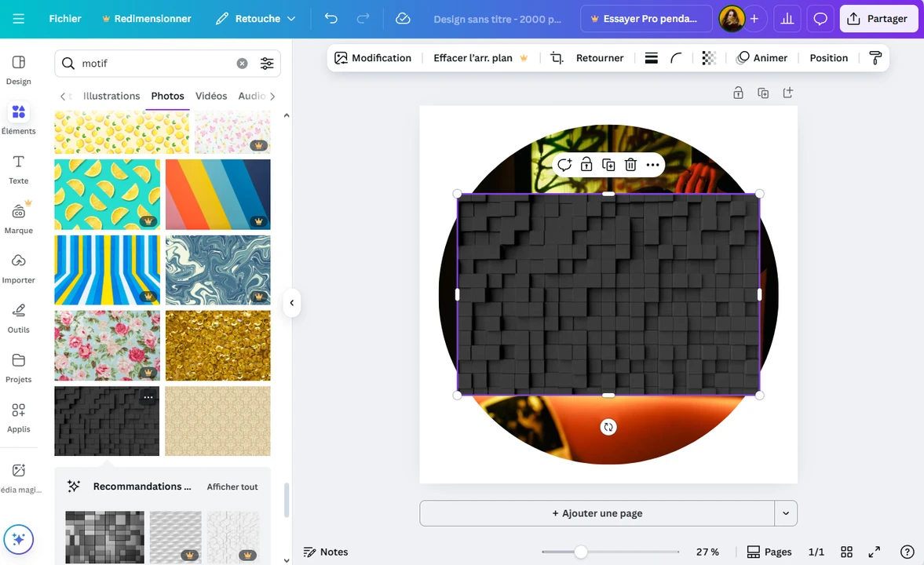This screenshot has height=565, width=924.
Task: Collapse the side panel chevron
Action: coord(292,303)
